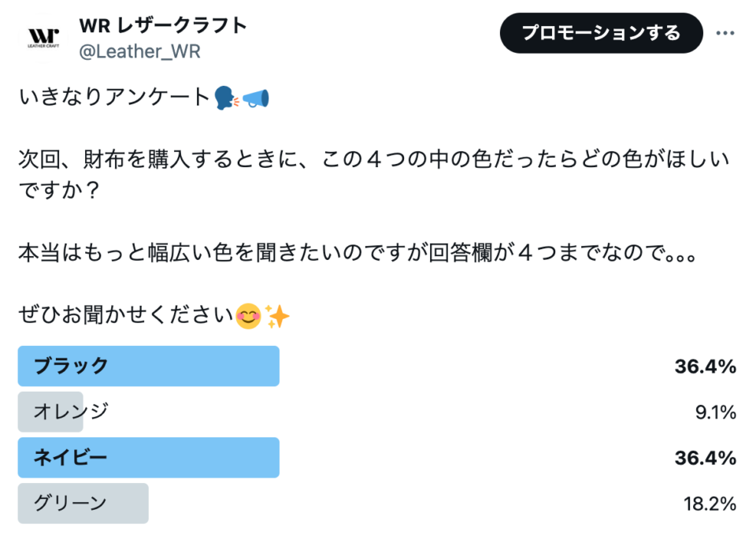
Task: Click the megaphone emoji
Action: pos(256,99)
